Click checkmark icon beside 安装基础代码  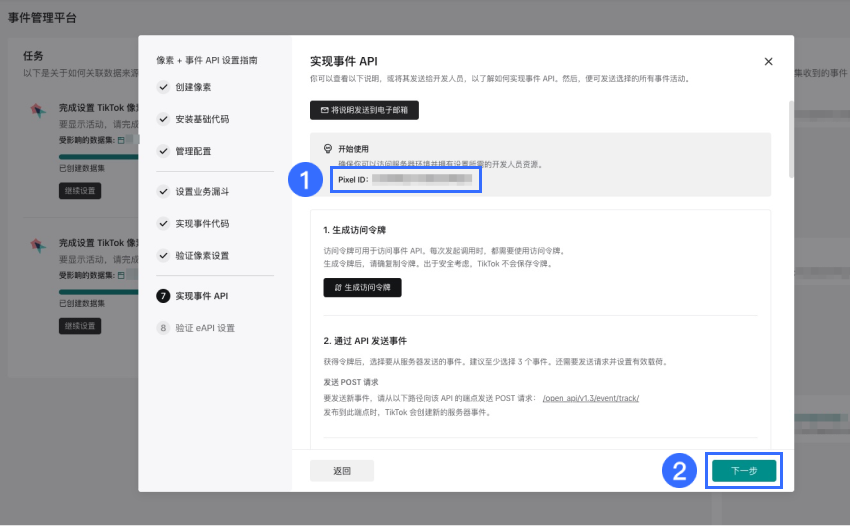coord(163,119)
